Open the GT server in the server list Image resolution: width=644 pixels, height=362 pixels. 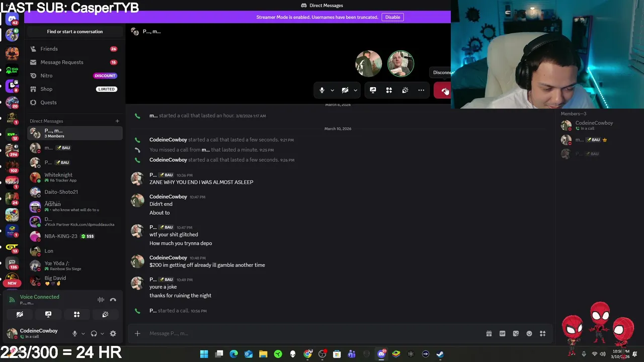(x=12, y=247)
